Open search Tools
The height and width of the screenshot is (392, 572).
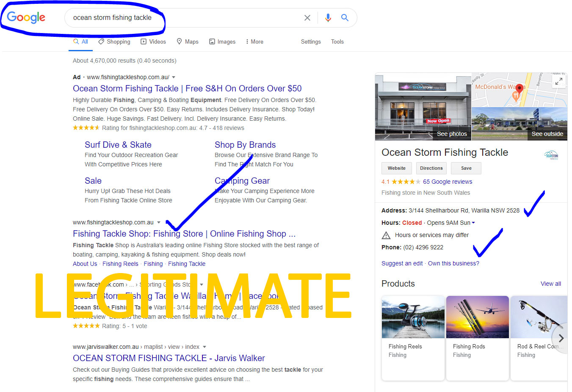coord(337,41)
